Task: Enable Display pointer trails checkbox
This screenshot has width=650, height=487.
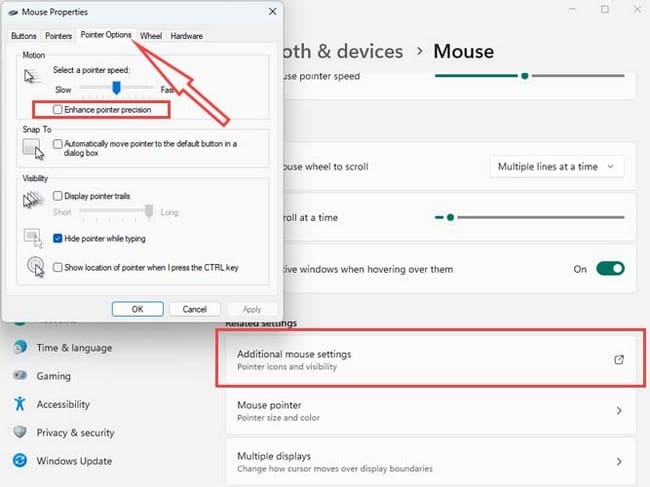Action: coord(58,196)
